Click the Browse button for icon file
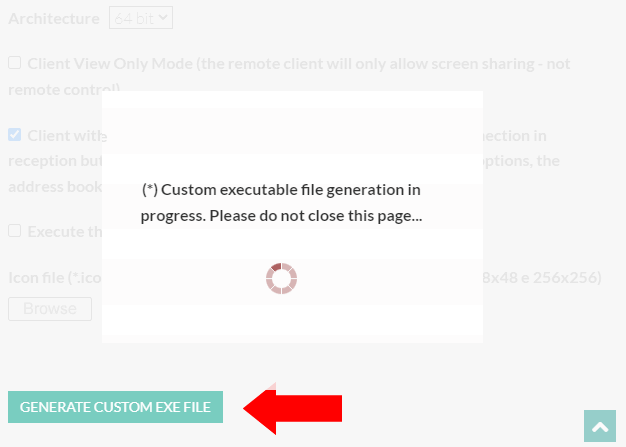The image size is (626, 447). (x=50, y=309)
